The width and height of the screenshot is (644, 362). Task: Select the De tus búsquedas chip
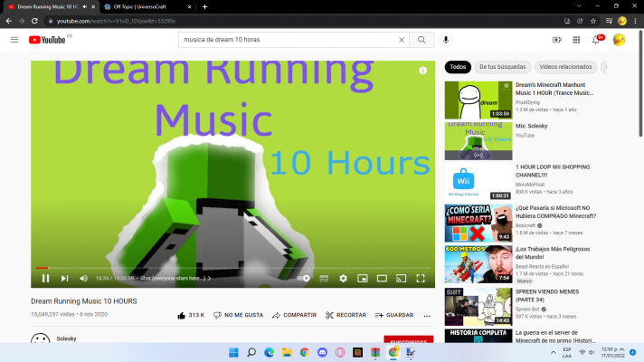(x=502, y=67)
